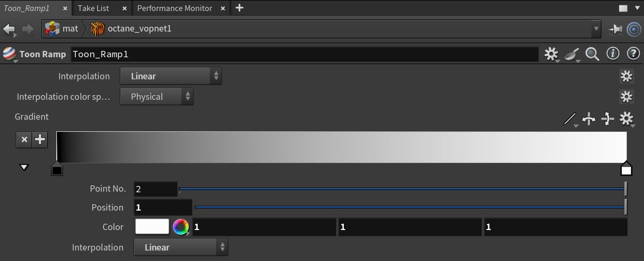Click the reverse ramp domain icon
Image resolution: width=644 pixels, height=261 pixels.
[x=589, y=119]
